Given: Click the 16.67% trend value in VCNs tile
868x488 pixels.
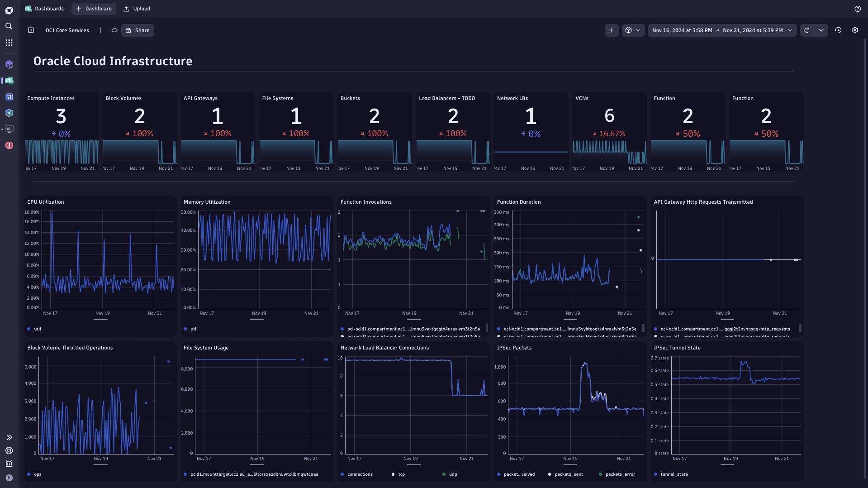Looking at the screenshot, I should tap(612, 134).
